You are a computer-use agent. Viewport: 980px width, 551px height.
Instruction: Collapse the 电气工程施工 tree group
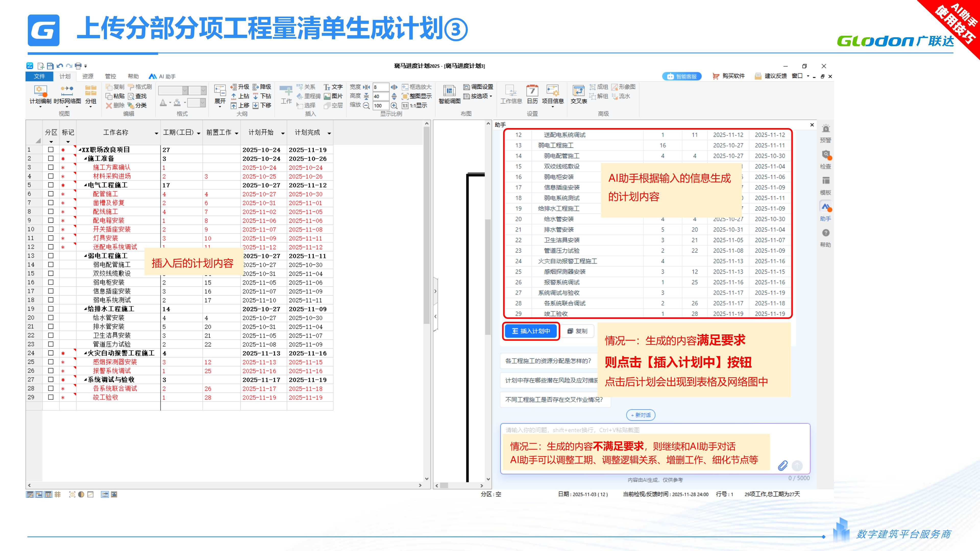pyautogui.click(x=85, y=185)
